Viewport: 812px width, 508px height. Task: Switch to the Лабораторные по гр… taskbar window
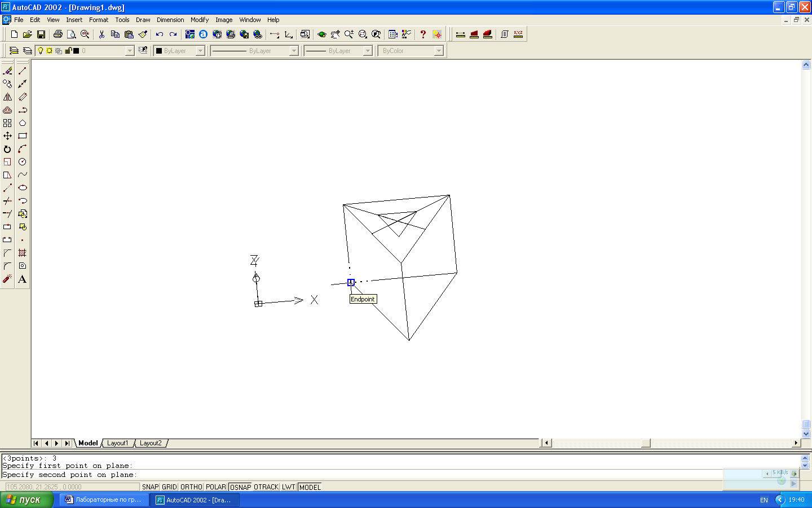(104, 500)
